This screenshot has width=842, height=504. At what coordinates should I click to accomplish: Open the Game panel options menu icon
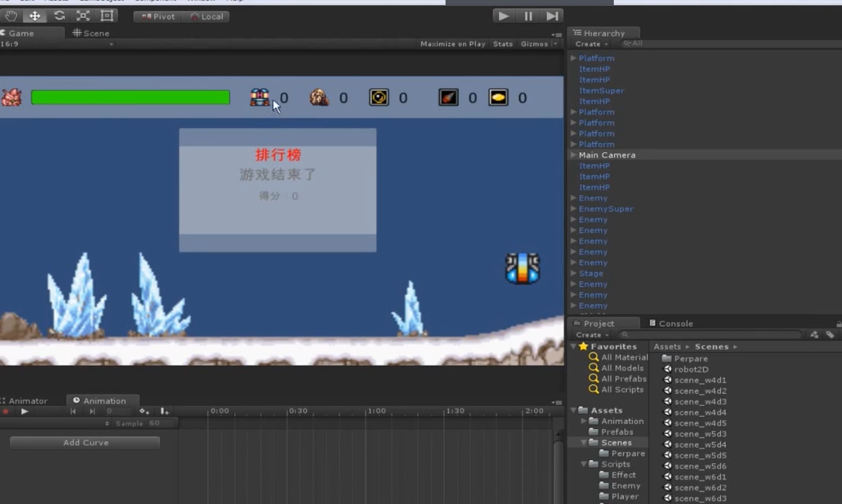[556, 34]
